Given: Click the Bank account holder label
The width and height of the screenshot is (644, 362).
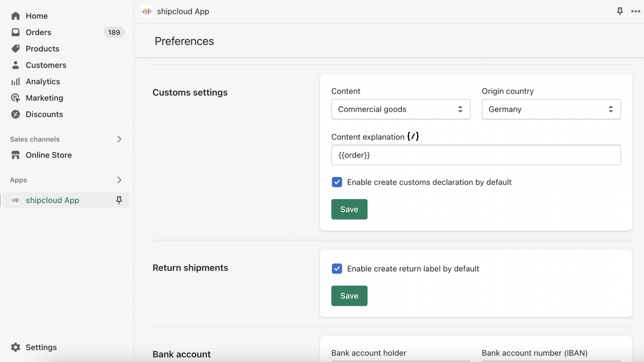Looking at the screenshot, I should 369,353.
